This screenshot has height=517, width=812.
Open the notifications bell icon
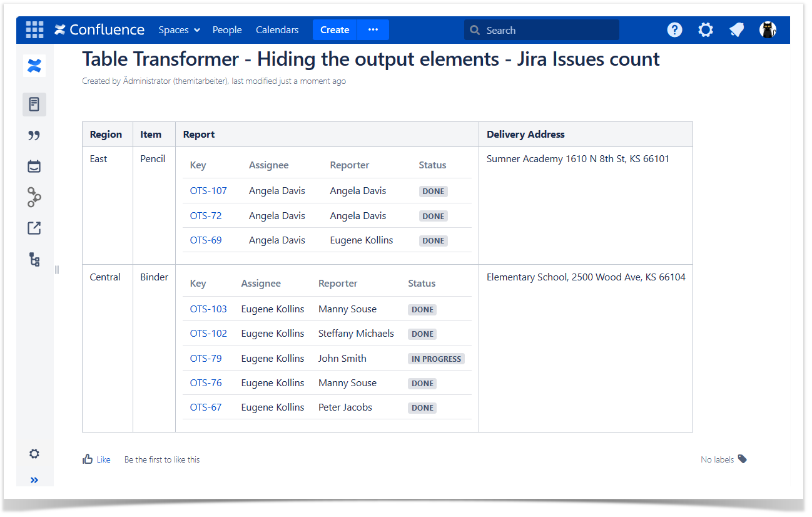point(737,29)
